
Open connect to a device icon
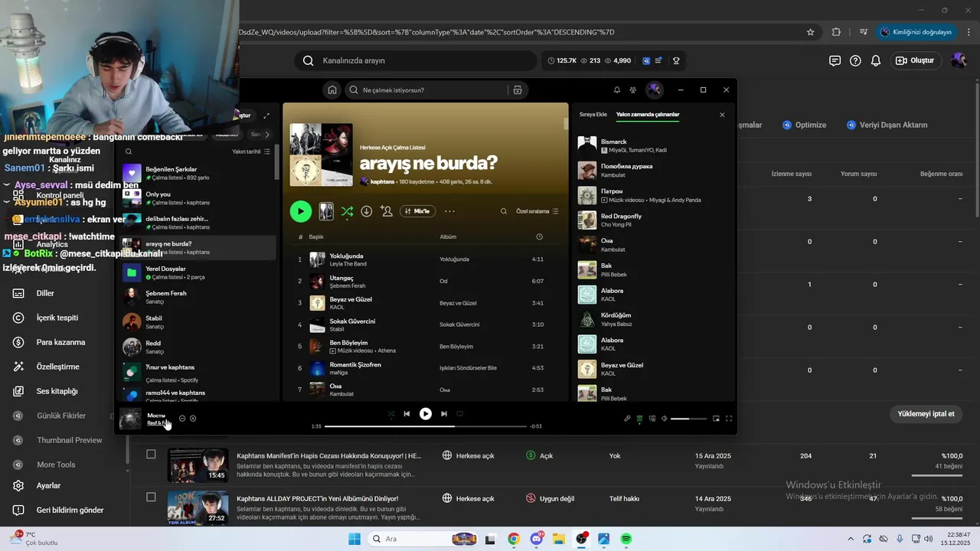[652, 419]
